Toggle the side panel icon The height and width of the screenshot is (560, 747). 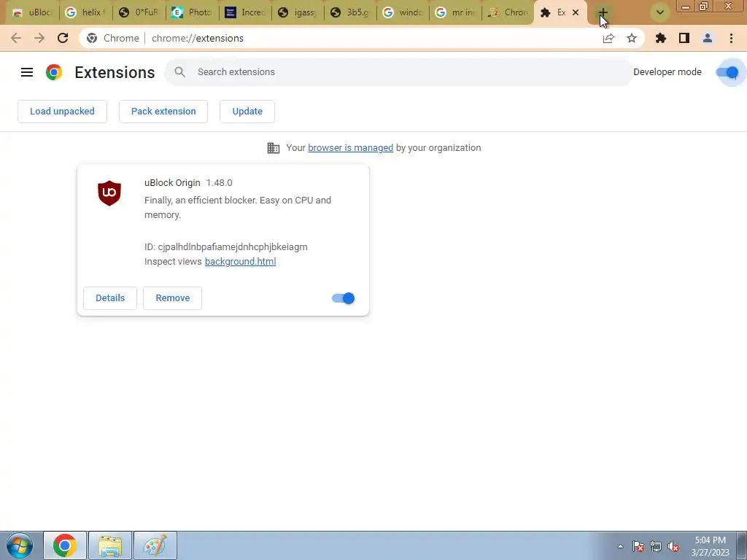684,38
